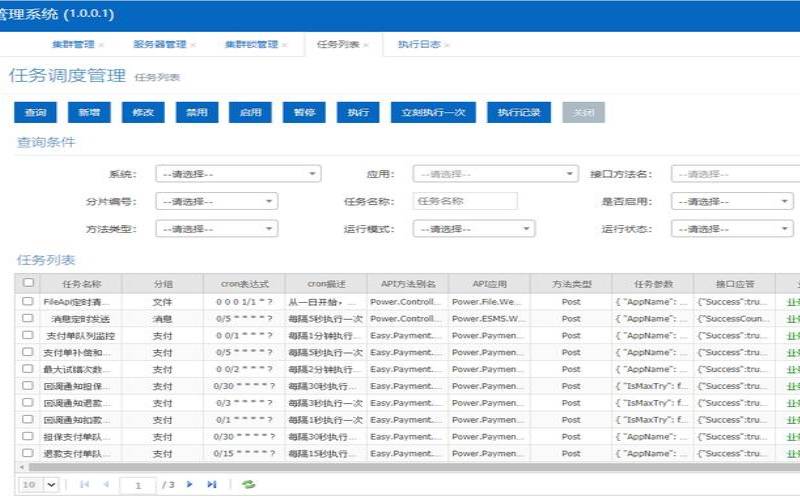Viewport: 800px width, 500px height.
Task: Click the 修改 button
Action: [x=143, y=113]
